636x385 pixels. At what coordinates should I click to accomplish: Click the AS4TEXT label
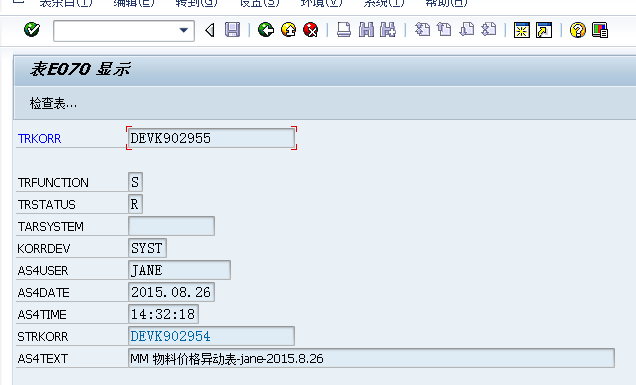pyautogui.click(x=42, y=359)
